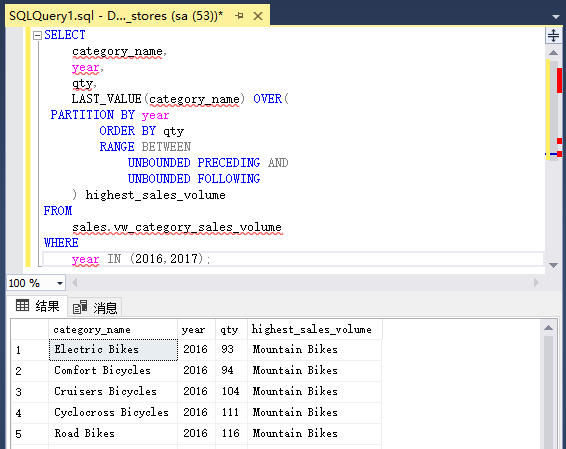Screen dimensions: 566x449
Task: Pin the SQLQuery1.sql tab
Action: pyautogui.click(x=239, y=16)
